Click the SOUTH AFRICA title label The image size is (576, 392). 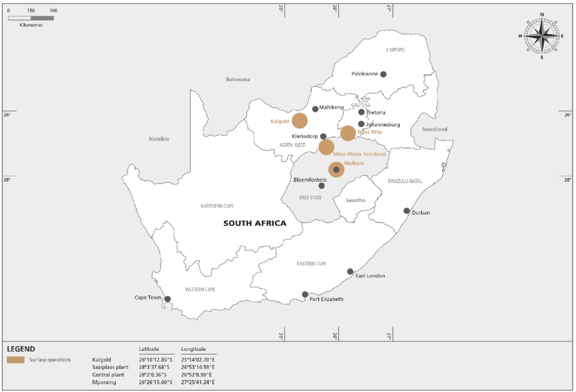point(255,223)
